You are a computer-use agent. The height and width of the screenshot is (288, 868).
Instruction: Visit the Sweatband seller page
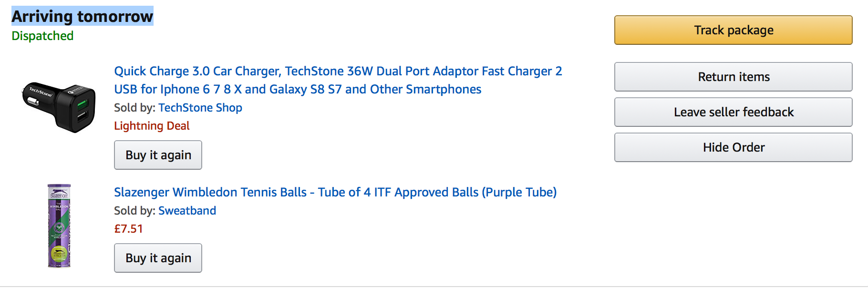pyautogui.click(x=187, y=211)
